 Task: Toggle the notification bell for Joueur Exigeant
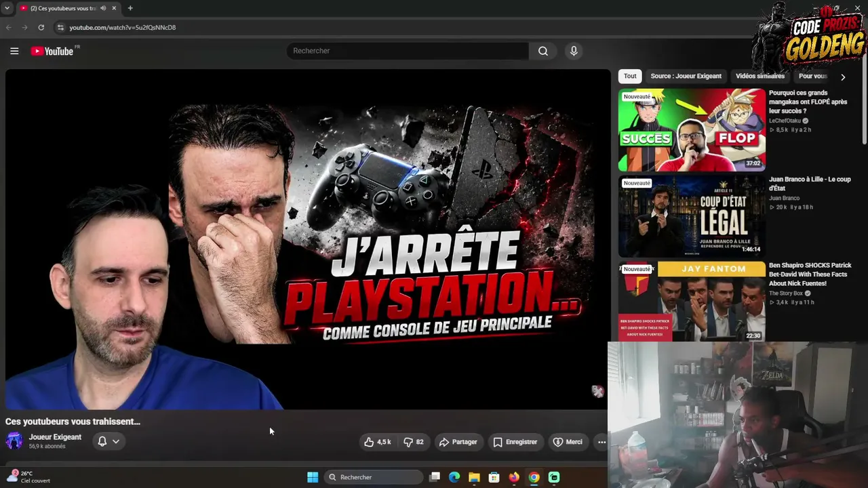coord(102,441)
